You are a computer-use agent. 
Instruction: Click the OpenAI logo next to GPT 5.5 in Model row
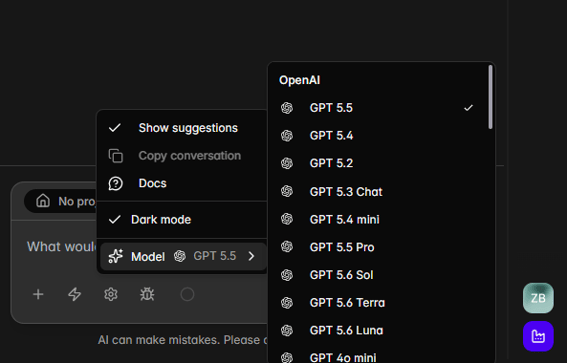(x=180, y=256)
